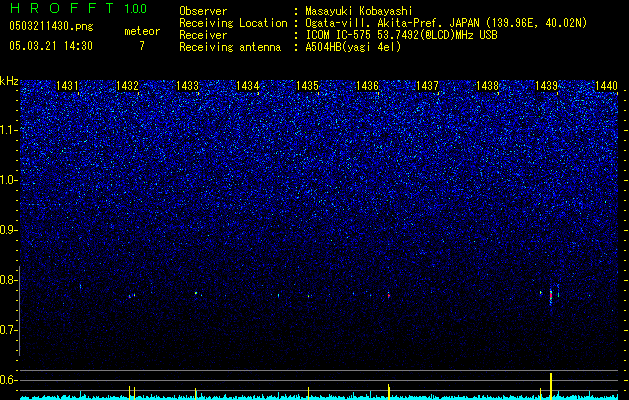Click the 0.9 kHz axis label
629x400 pixels.
pyautogui.click(x=8, y=230)
